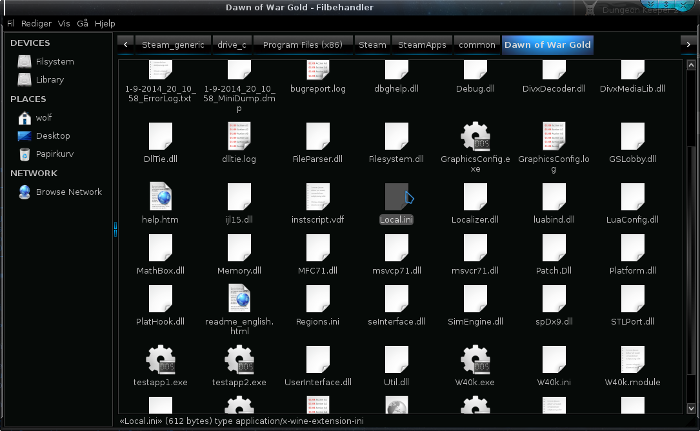Open Library device in sidebar
The height and width of the screenshot is (431, 700).
[41, 80]
